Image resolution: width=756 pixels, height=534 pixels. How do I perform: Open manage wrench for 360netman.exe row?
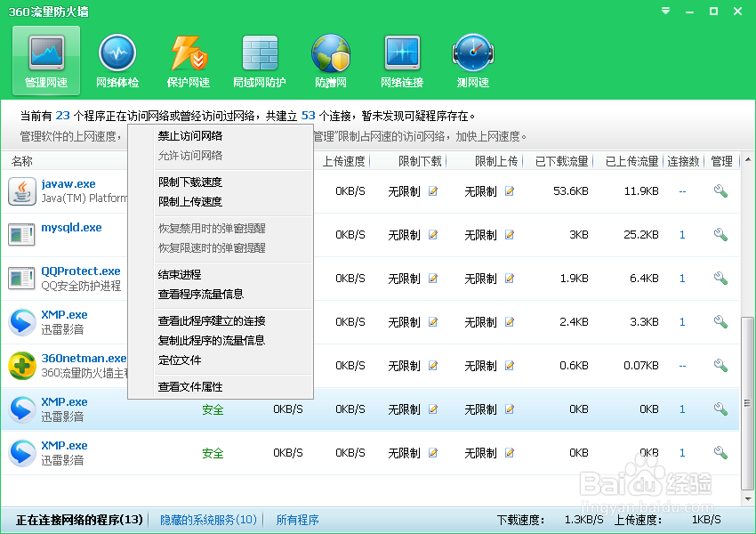[x=720, y=366]
